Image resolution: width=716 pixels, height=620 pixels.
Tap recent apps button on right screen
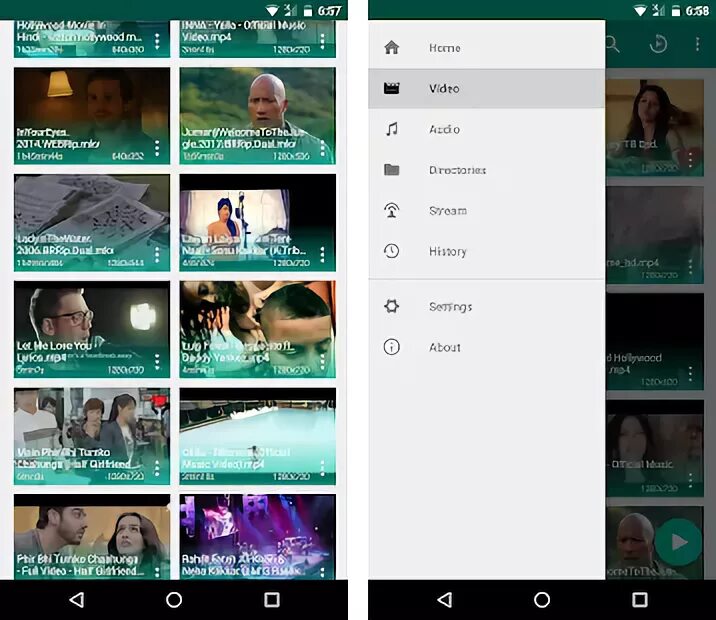coord(640,599)
